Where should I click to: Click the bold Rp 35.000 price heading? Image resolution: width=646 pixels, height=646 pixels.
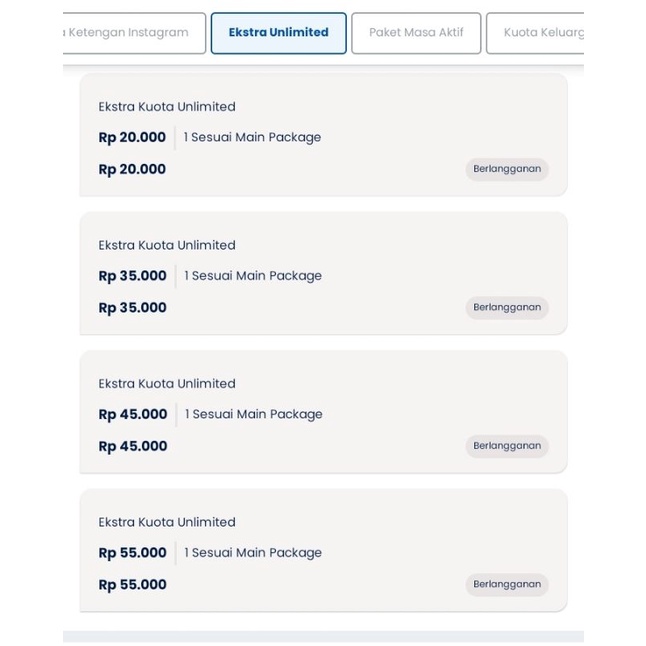click(132, 276)
